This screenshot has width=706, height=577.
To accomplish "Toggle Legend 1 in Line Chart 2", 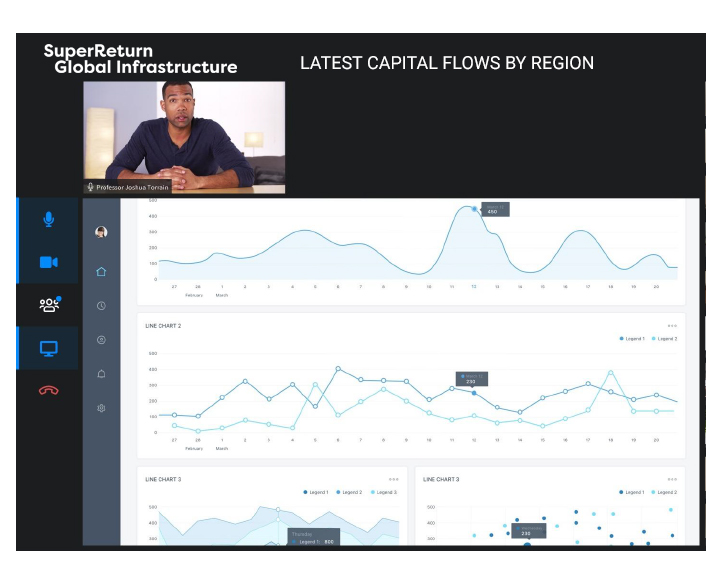I will click(x=632, y=339).
